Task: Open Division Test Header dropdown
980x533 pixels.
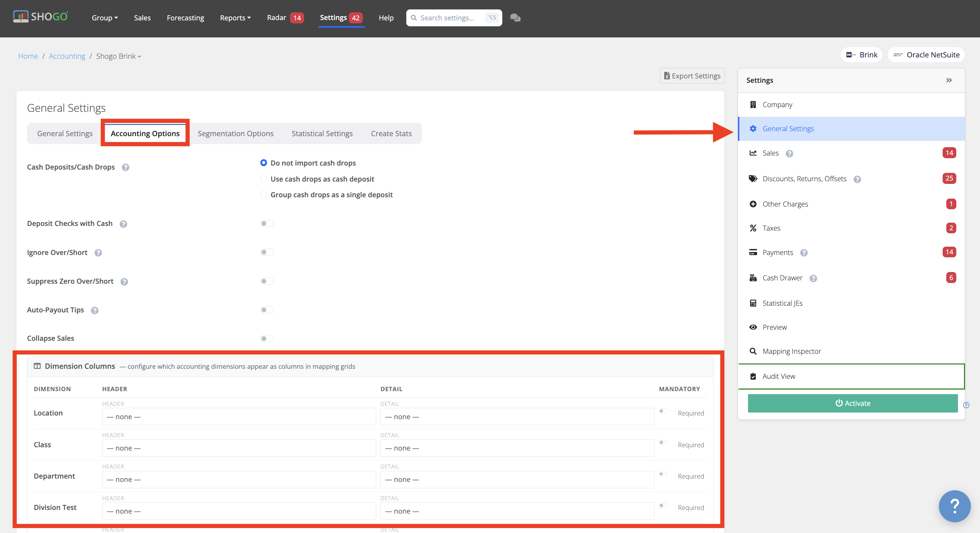Action: point(239,511)
